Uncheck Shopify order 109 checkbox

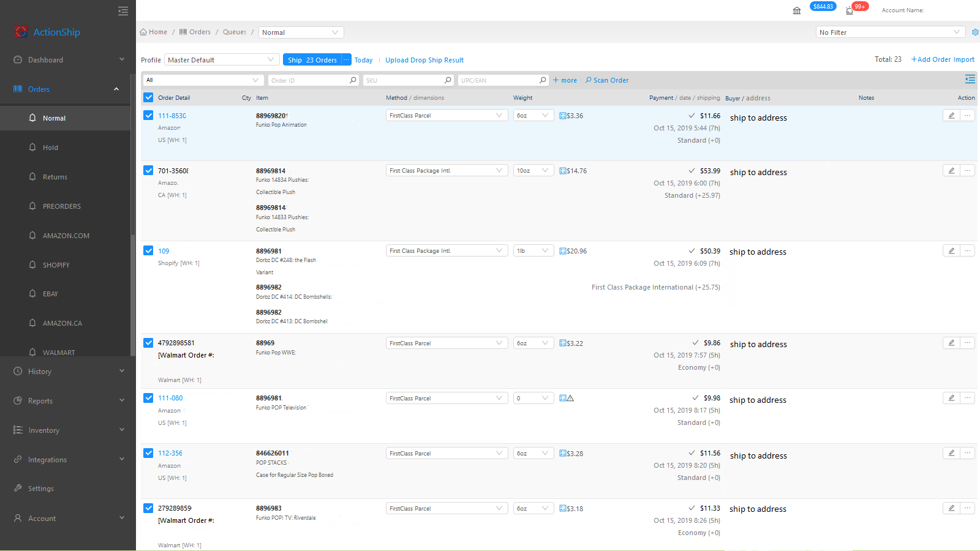click(148, 250)
